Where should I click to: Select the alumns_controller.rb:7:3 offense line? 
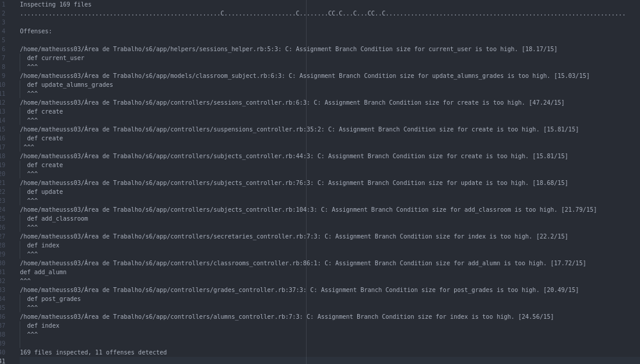(286, 317)
